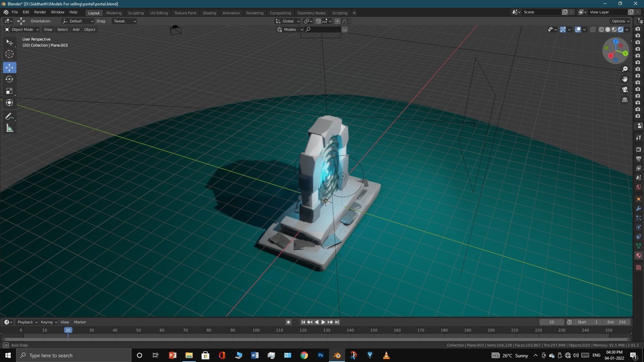Select the Measure tool
The image size is (644, 362).
[9, 128]
